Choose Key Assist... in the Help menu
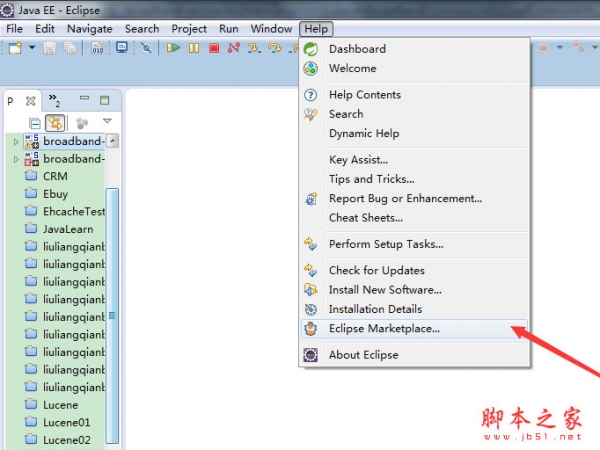 point(414,160)
